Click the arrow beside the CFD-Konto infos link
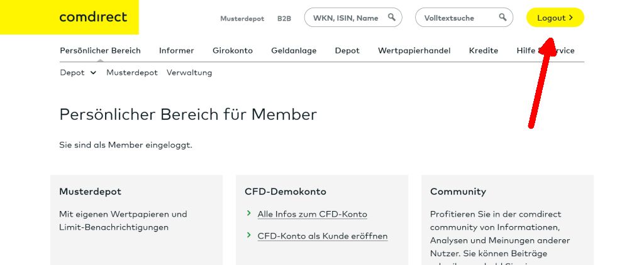This screenshot has height=265, width=644. click(x=250, y=214)
